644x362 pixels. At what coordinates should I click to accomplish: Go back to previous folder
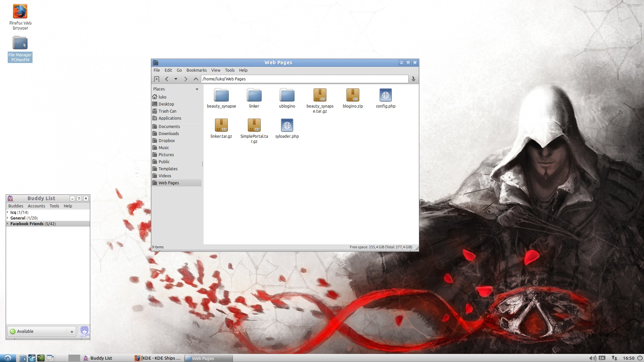(167, 79)
